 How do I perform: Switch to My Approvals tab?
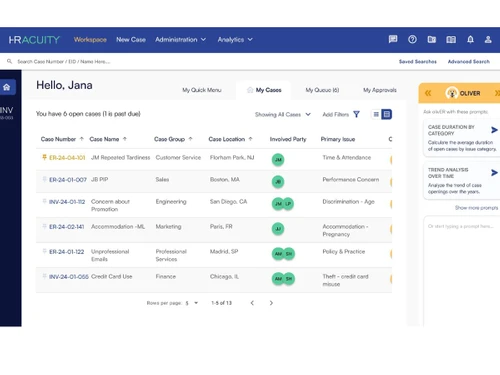(x=380, y=90)
